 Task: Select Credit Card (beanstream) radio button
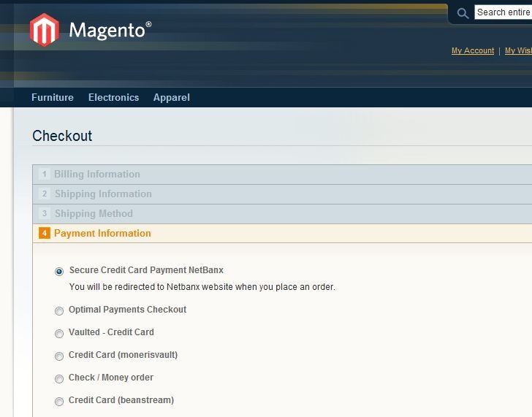pyautogui.click(x=59, y=402)
